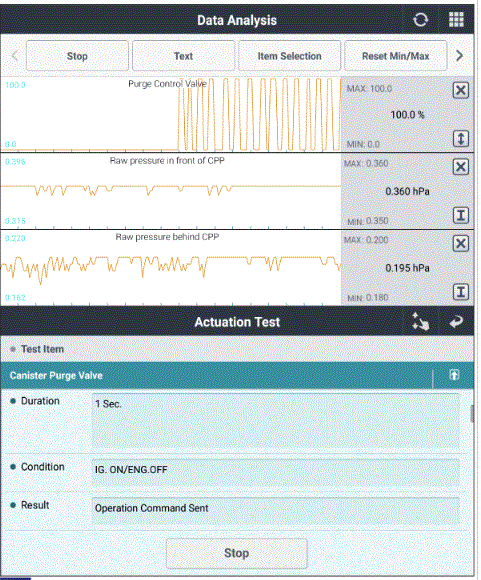This screenshot has width=481, height=580.
Task: Fit the Raw pressure in front of CPP graph's range
Action: 461,215
